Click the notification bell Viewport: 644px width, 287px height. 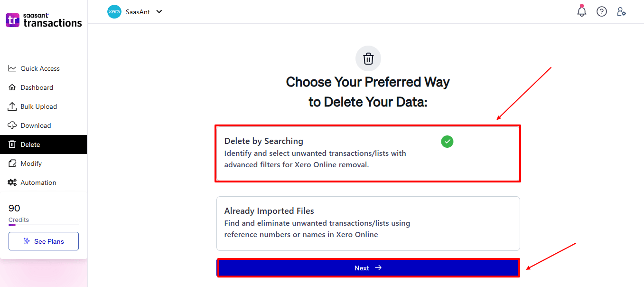[581, 11]
